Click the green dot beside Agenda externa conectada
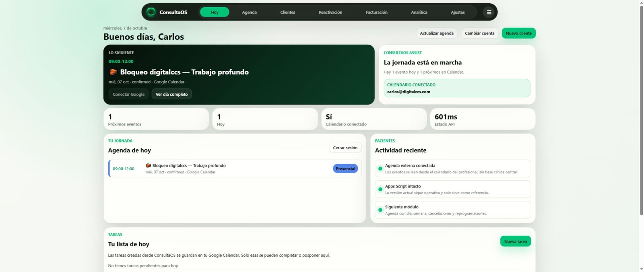644x272 pixels. click(x=380, y=169)
